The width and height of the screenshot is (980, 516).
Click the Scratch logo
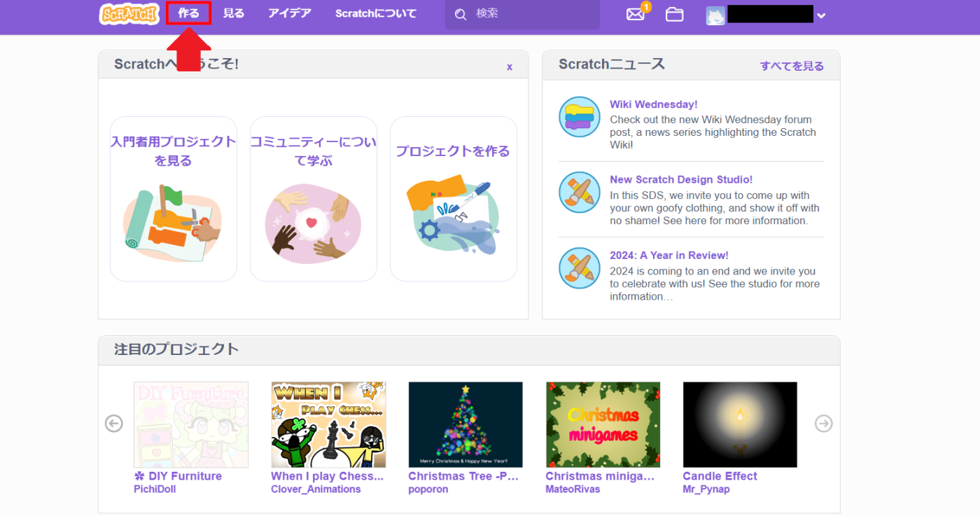point(129,13)
